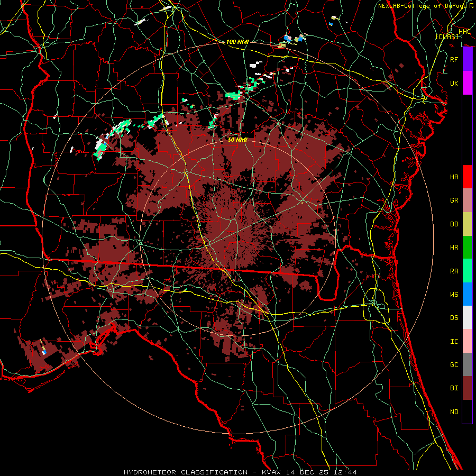Click the 'BI' legend label
Viewport: 476px width, 476px height.
click(x=454, y=388)
